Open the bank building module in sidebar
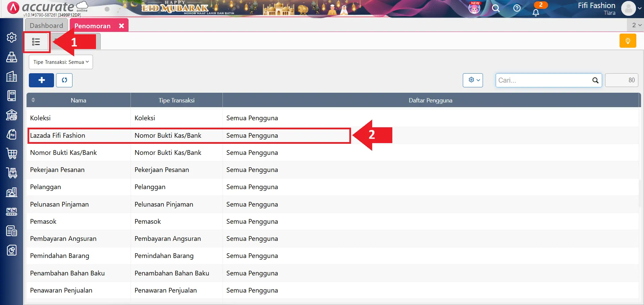The height and width of the screenshot is (305, 644). [12, 115]
